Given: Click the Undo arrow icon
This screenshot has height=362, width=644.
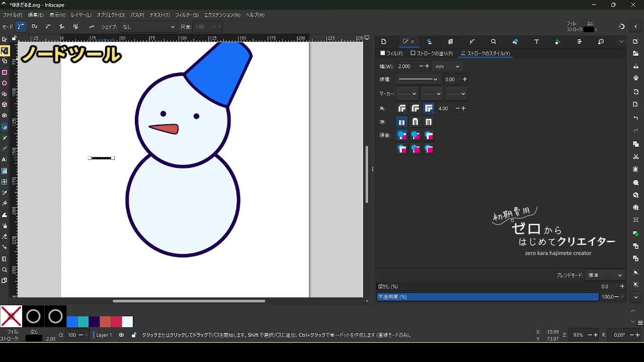Looking at the screenshot, I should click(636, 118).
